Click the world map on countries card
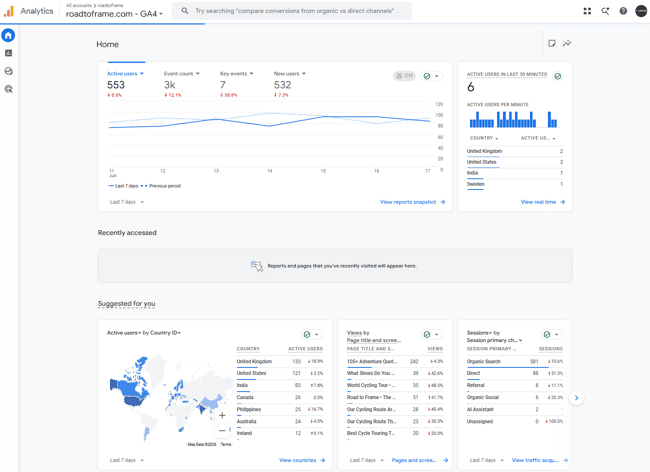The height and width of the screenshot is (472, 650). 170,398
